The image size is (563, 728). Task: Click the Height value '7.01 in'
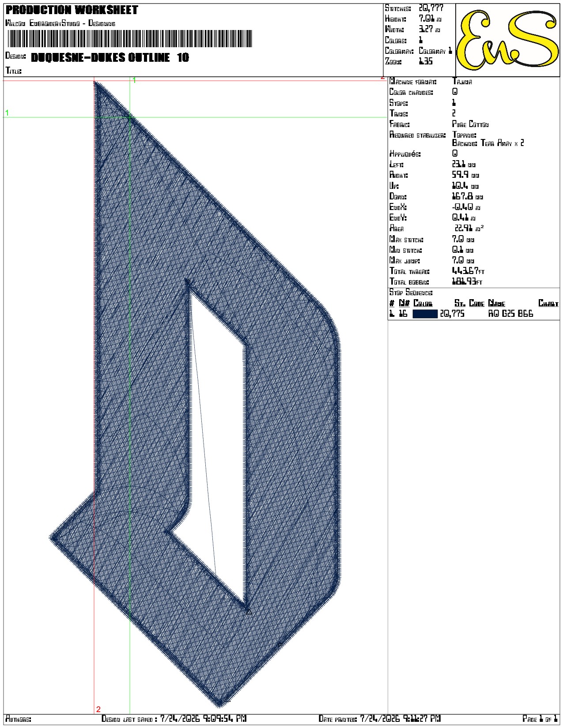pos(430,19)
